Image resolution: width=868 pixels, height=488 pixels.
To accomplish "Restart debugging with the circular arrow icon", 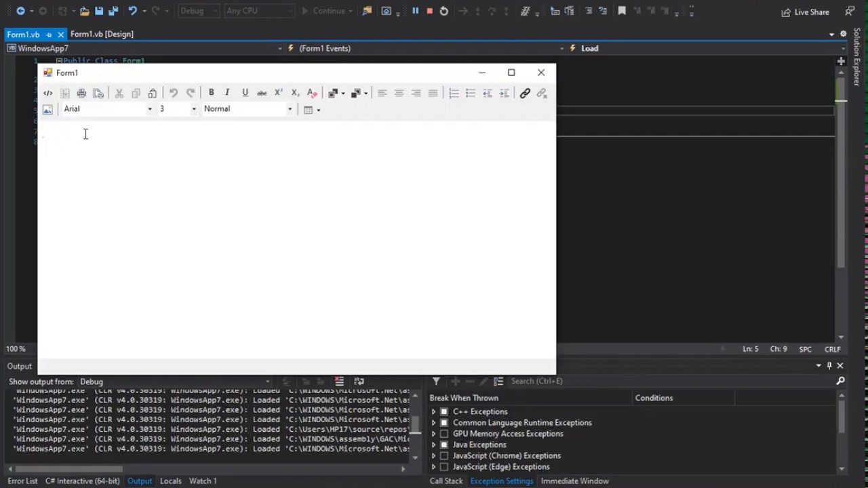I will [443, 11].
